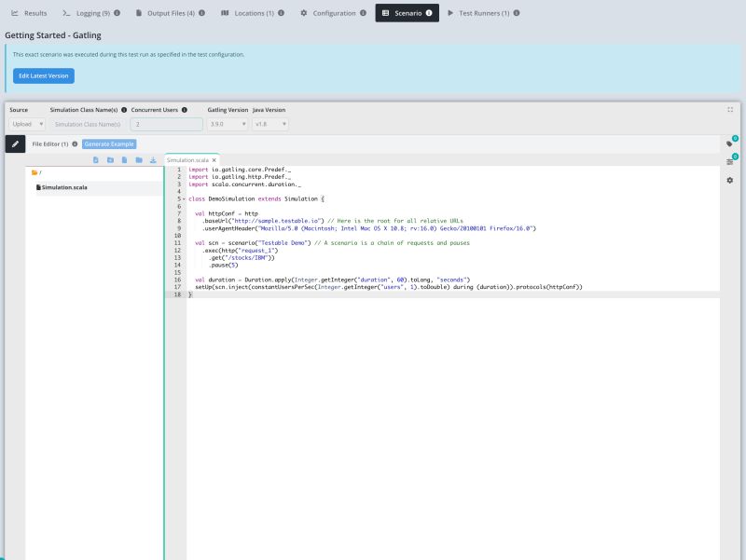Select the Scenario tab
Viewport: 746px width, 560px height.
tap(408, 13)
